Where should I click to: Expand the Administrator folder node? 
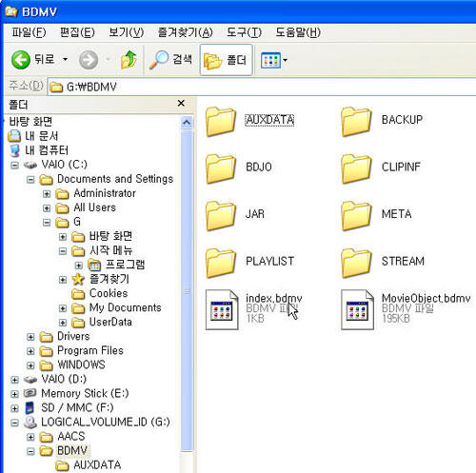coord(47,193)
